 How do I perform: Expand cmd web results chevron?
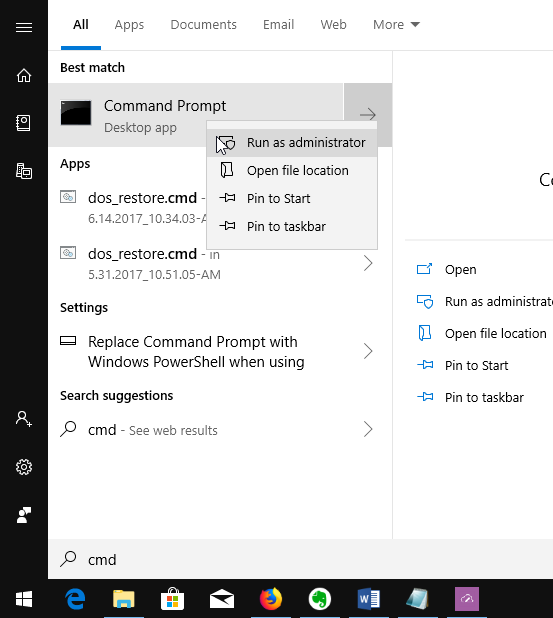(368, 429)
